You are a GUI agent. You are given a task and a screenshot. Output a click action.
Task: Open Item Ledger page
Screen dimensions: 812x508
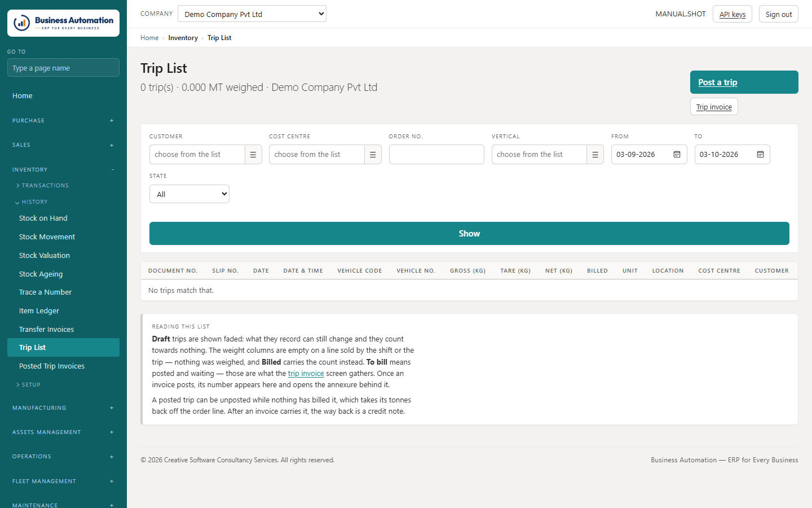(x=63, y=311)
